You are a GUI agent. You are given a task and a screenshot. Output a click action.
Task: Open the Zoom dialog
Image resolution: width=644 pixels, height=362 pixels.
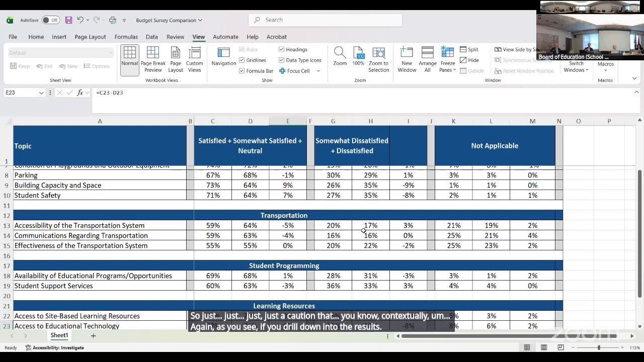pos(340,57)
